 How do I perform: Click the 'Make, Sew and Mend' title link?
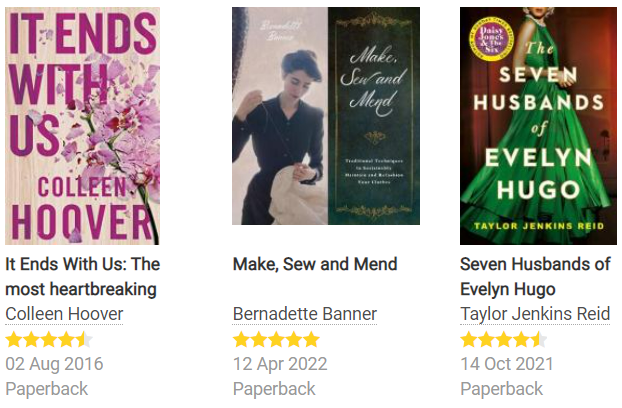click(x=315, y=264)
